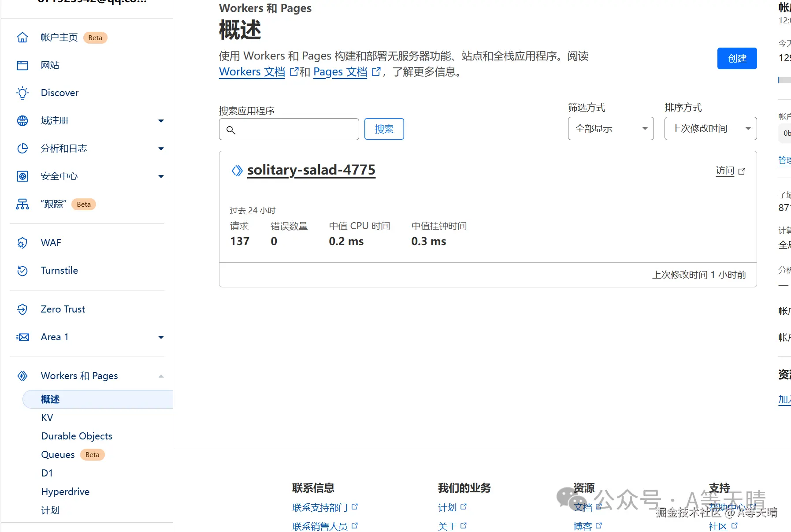Viewport: 791px width, 532px height.
Task: Click the network tree icon beside “跟踪”
Action: (22, 204)
